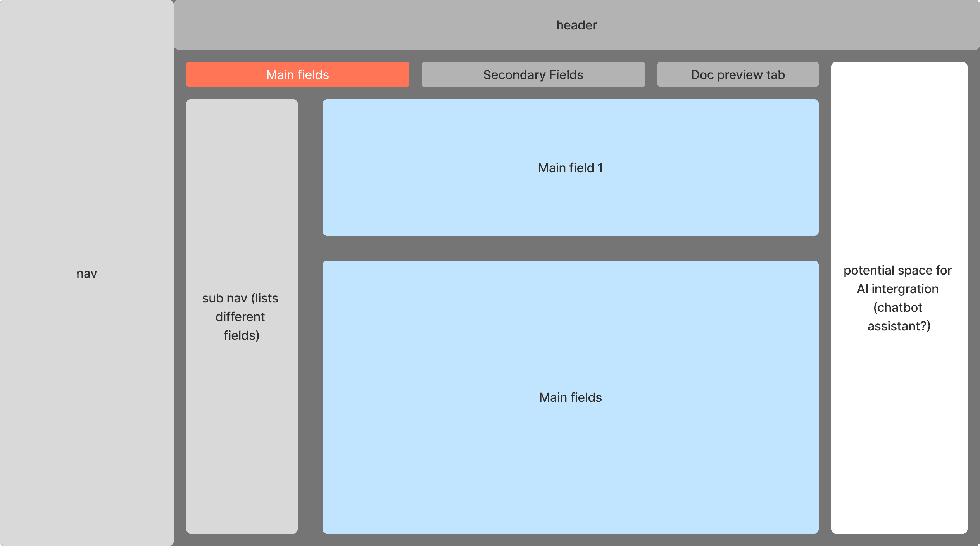
Task: Switch to the Secondary Fields tab
Action: [533, 74]
